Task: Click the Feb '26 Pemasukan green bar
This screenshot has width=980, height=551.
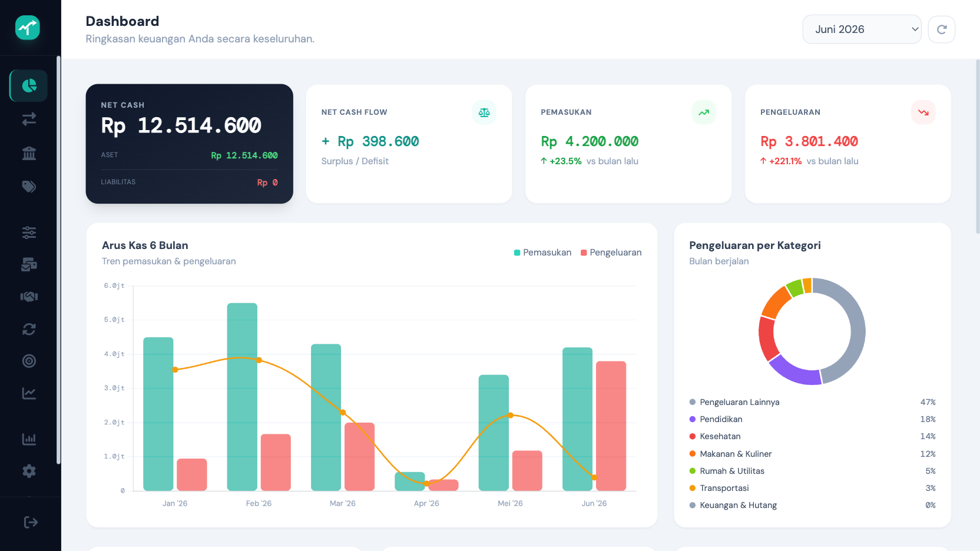Action: (242, 397)
